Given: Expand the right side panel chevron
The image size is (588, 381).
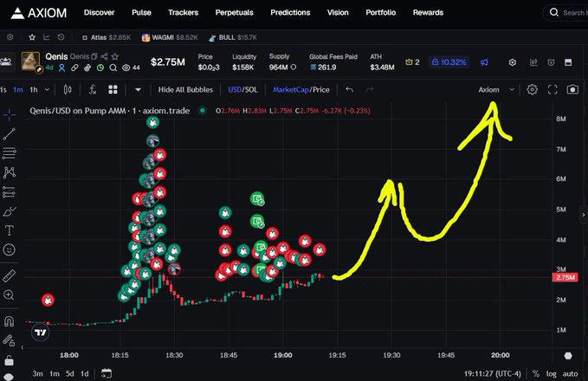Looking at the screenshot, I should click(584, 215).
